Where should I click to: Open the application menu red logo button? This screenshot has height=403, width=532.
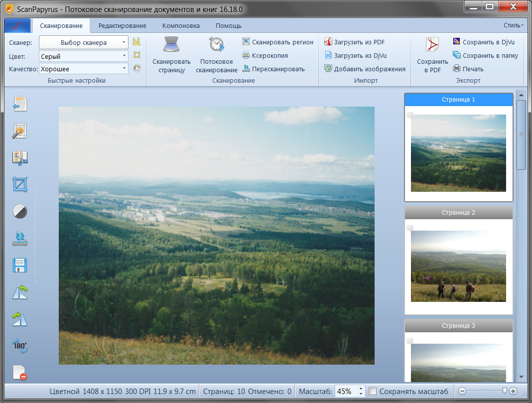(x=17, y=25)
